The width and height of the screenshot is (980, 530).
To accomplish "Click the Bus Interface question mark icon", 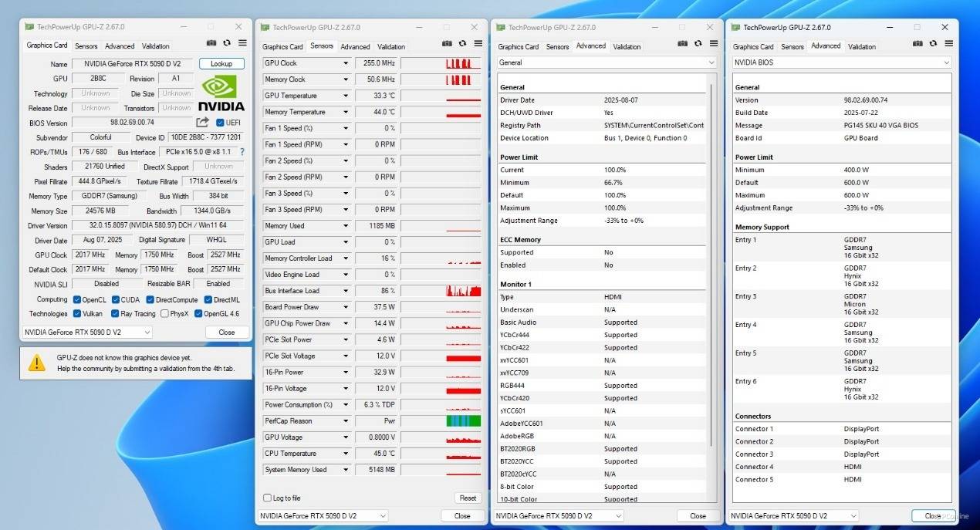I will coord(242,152).
